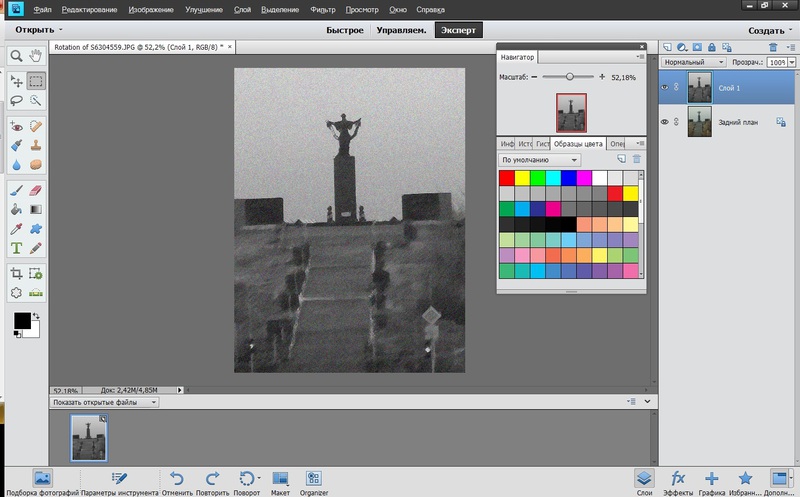This screenshot has width=800, height=497.
Task: Select the Blur water-drop tool
Action: tap(16, 165)
